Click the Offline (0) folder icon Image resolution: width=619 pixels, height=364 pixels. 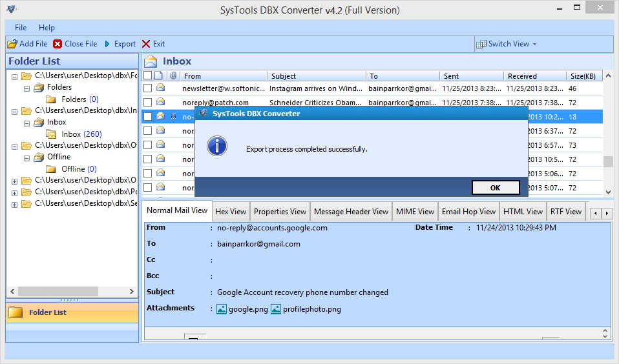tap(51, 169)
